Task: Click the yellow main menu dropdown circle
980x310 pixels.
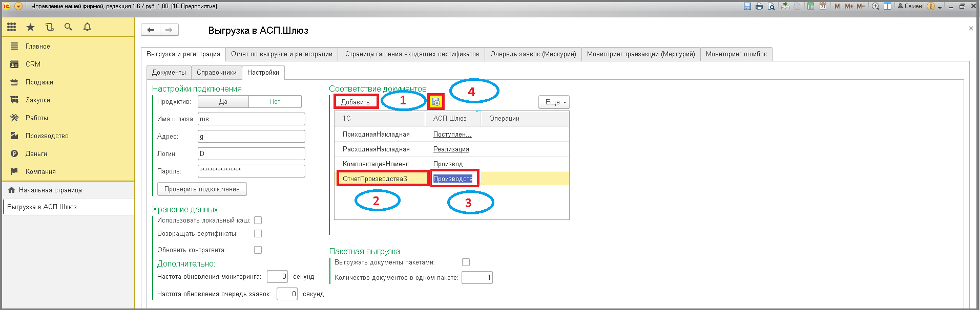Action: (18, 6)
